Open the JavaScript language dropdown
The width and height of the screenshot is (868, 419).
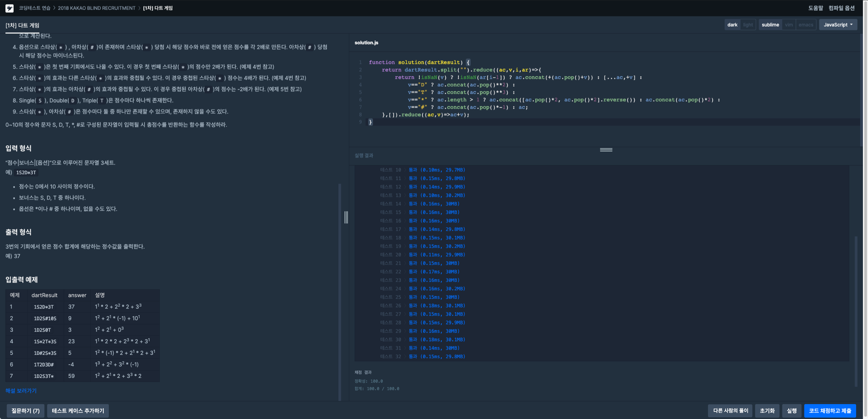click(x=838, y=25)
